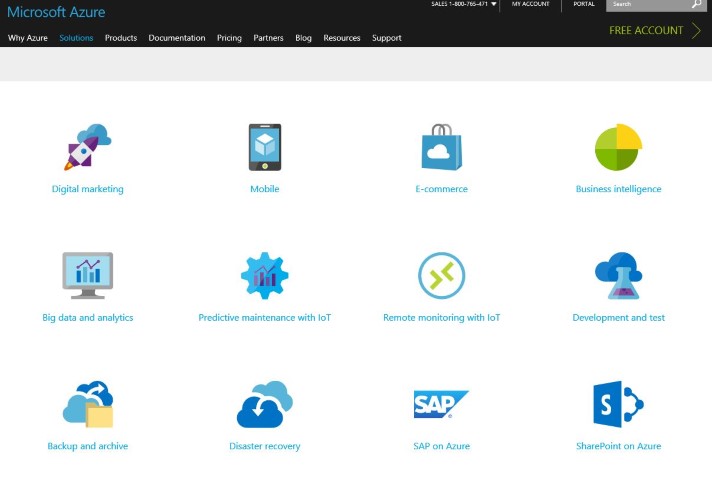
Task: Click the SAP logo icon
Action: click(441, 404)
